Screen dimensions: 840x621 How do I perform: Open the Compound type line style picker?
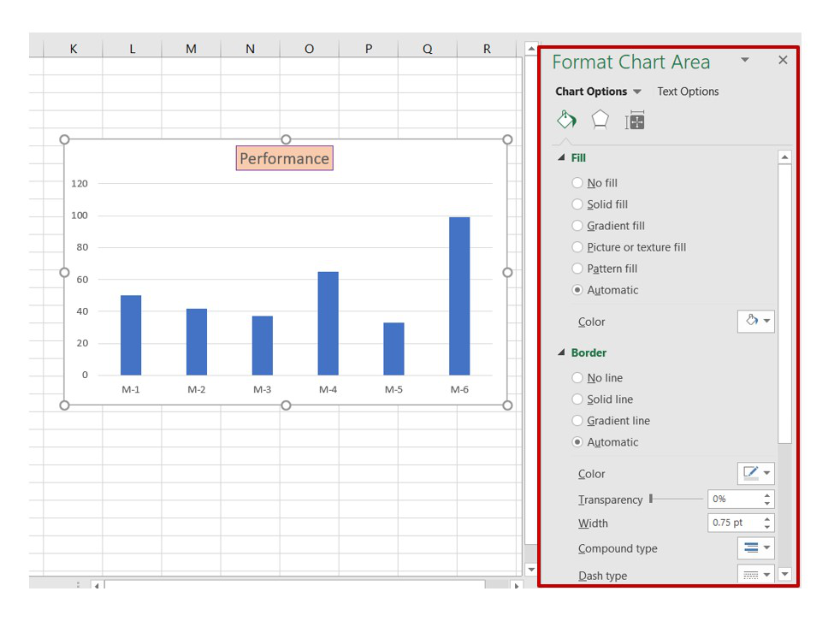pyautogui.click(x=755, y=548)
